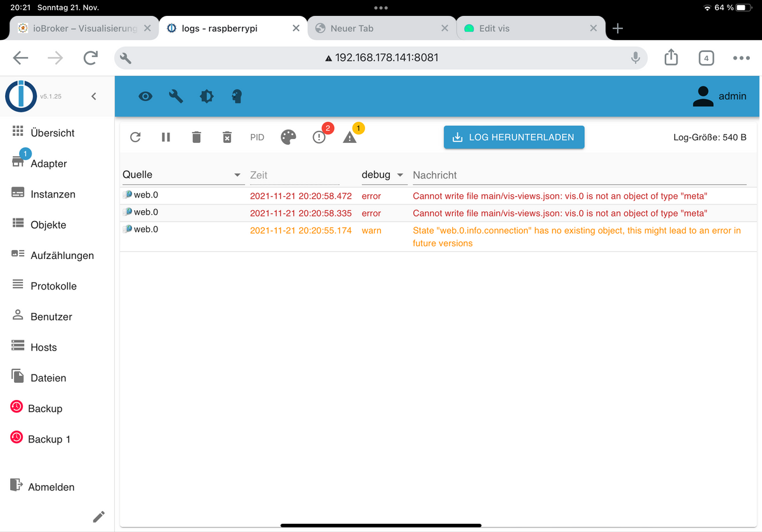Close the logs - raspberrypi tab

tap(296, 29)
